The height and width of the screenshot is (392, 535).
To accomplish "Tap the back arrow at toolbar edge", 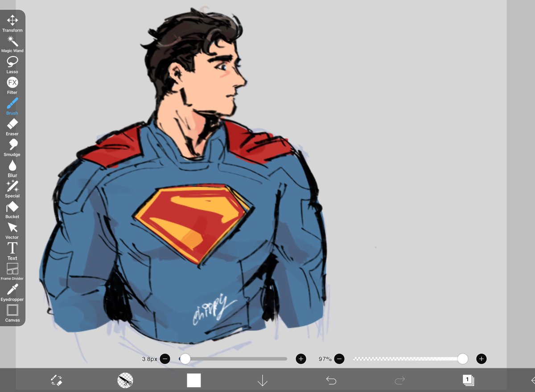I will (532, 380).
